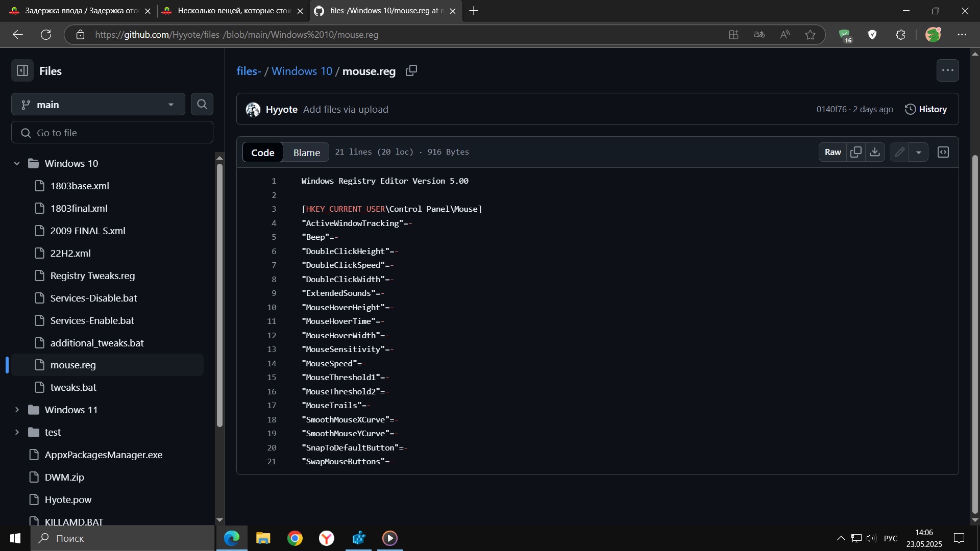Viewport: 980px width, 551px height.
Task: Click the Raw button
Action: [832, 152]
